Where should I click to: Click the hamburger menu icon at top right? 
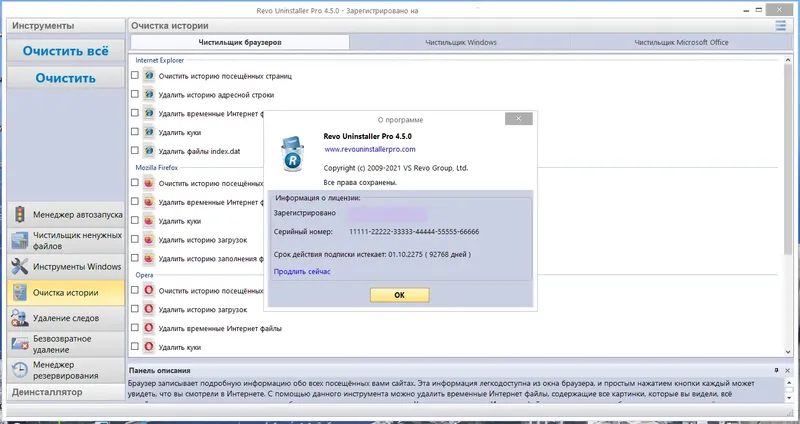click(x=781, y=26)
